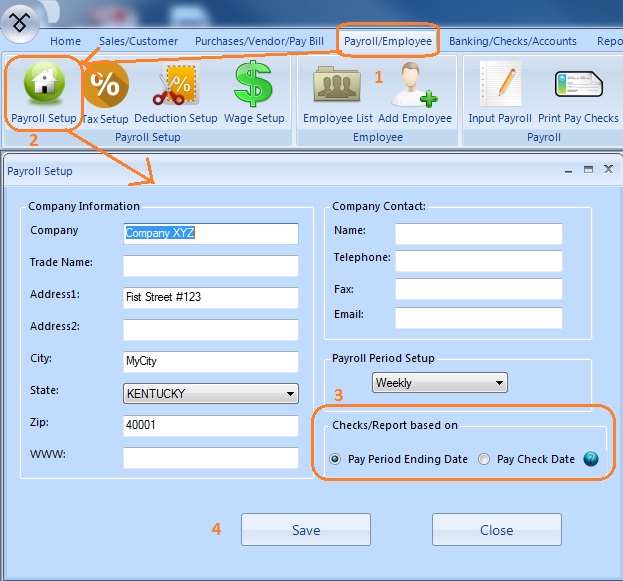The width and height of the screenshot is (623, 581).
Task: Open the Weekly payroll period dropdown
Action: [x=439, y=383]
